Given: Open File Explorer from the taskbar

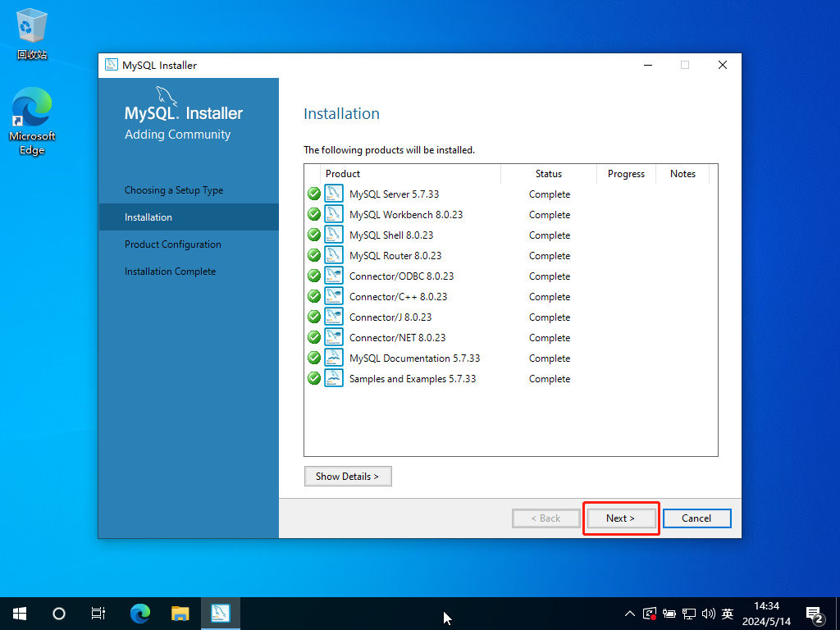Looking at the screenshot, I should (180, 613).
